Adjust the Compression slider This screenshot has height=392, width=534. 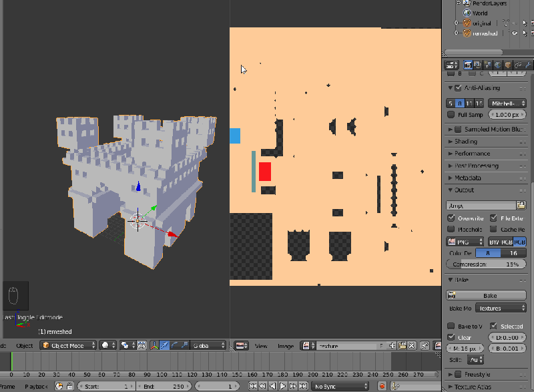click(485, 263)
